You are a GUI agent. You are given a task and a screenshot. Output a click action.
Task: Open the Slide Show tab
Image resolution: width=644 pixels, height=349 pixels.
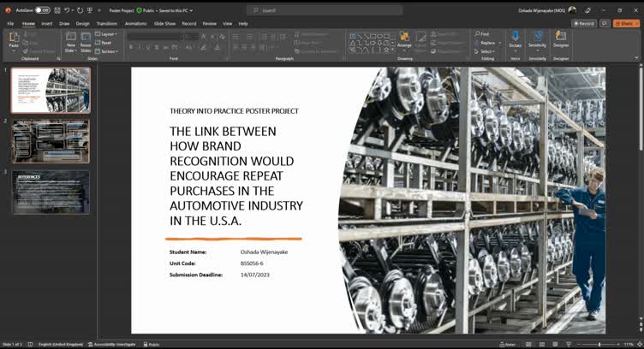164,24
